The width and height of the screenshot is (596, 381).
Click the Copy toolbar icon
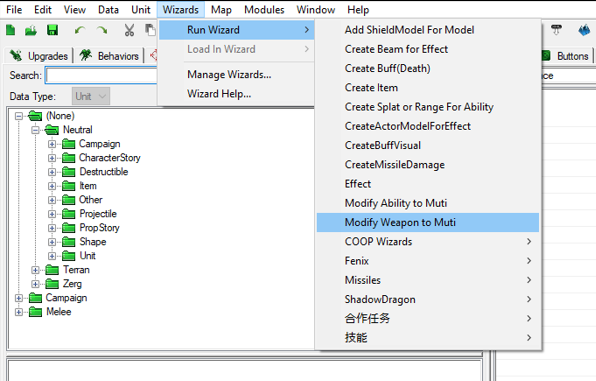151,30
